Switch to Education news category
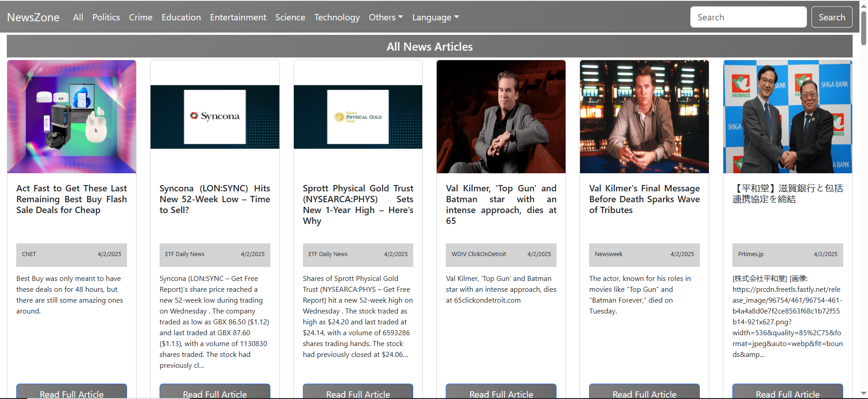Screen dimensions: 868x399 pos(181,17)
